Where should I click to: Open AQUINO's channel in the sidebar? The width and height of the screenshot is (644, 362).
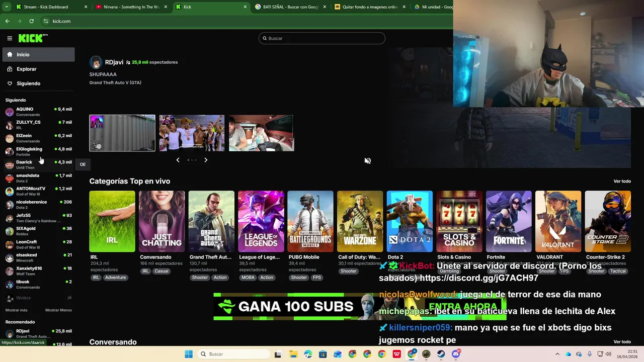pyautogui.click(x=38, y=112)
